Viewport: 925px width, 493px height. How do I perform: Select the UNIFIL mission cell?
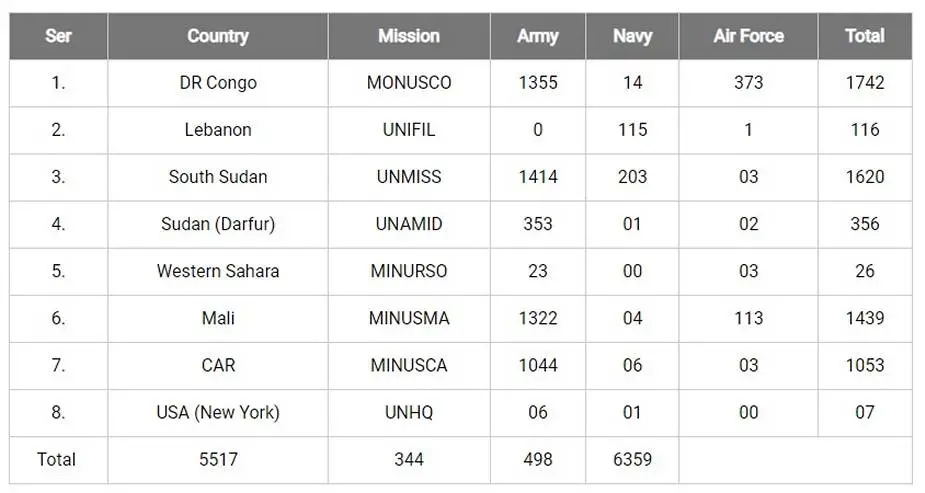[408, 130]
